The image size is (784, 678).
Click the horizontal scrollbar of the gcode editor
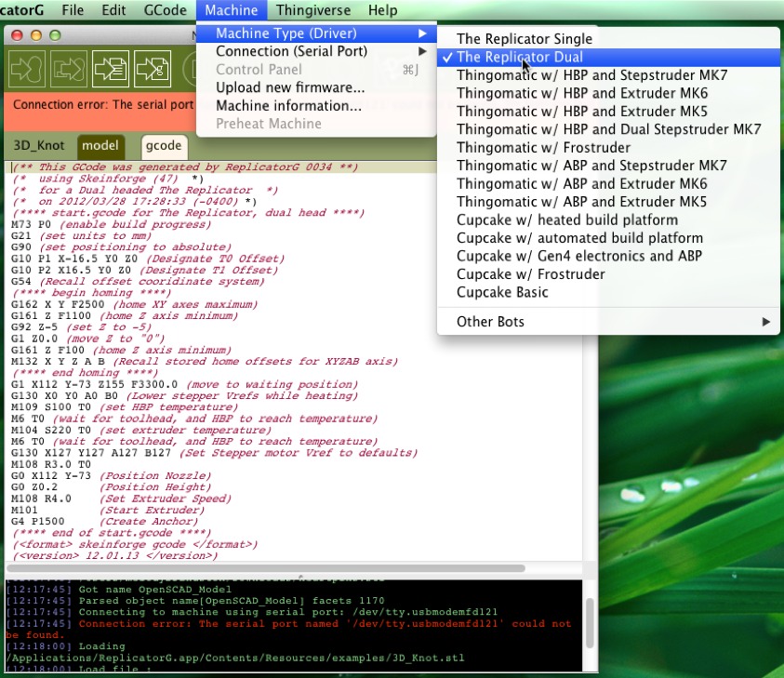tap(266, 568)
